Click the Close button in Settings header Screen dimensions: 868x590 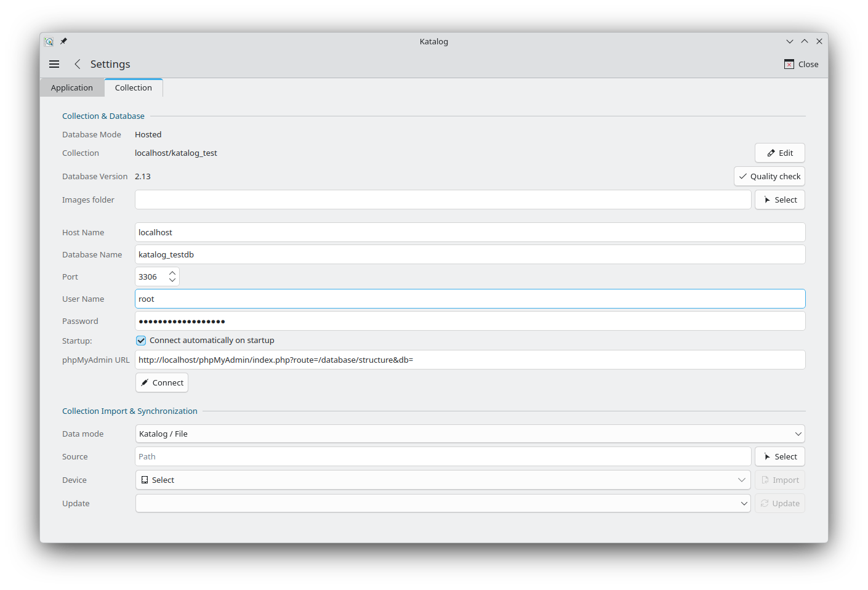coord(802,64)
